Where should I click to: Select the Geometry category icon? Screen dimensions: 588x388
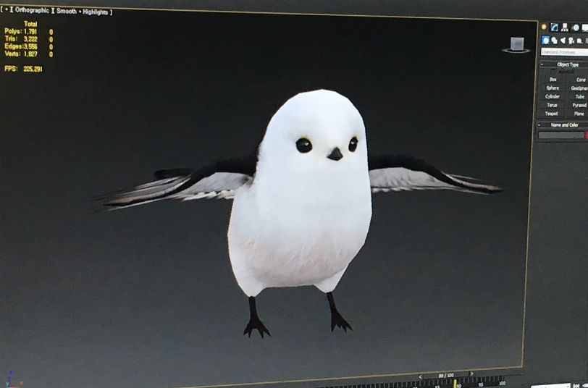(x=546, y=40)
